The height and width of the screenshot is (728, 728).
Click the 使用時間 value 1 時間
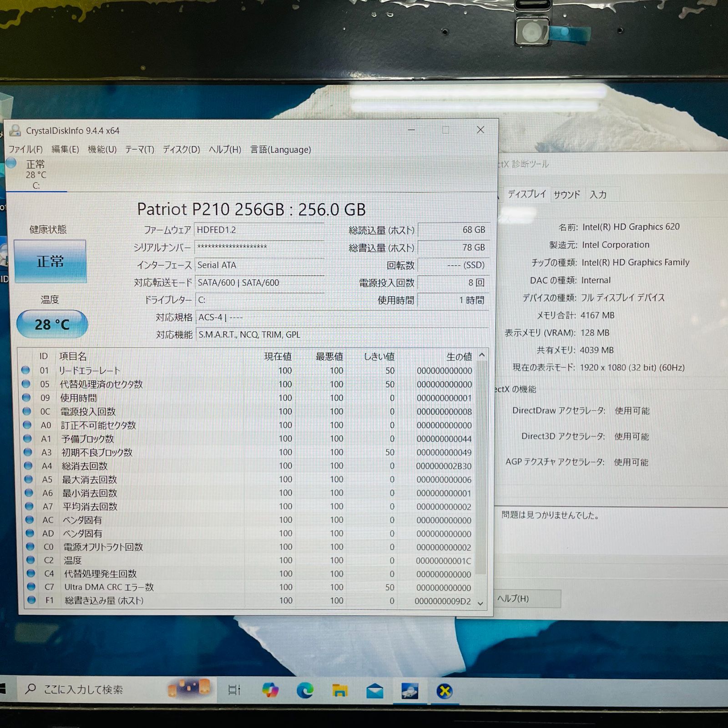[x=454, y=300]
